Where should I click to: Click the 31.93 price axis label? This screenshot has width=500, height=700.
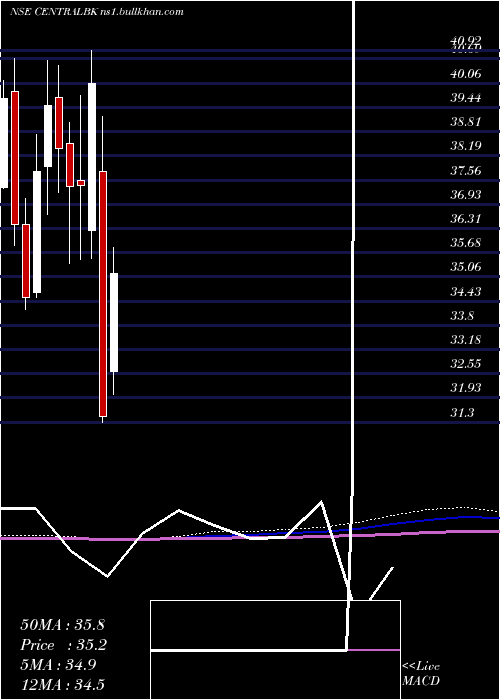(466, 388)
